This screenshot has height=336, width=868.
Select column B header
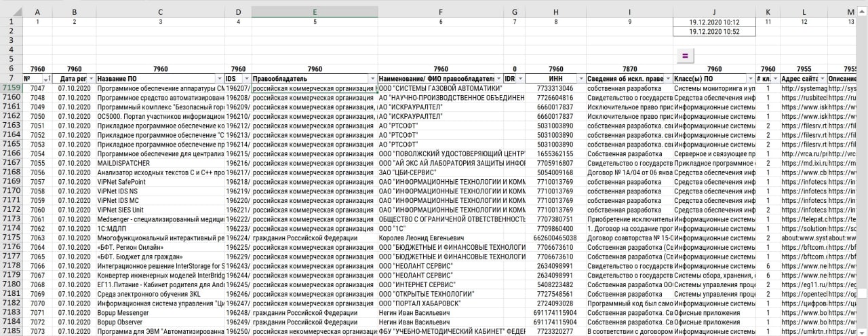(74, 12)
